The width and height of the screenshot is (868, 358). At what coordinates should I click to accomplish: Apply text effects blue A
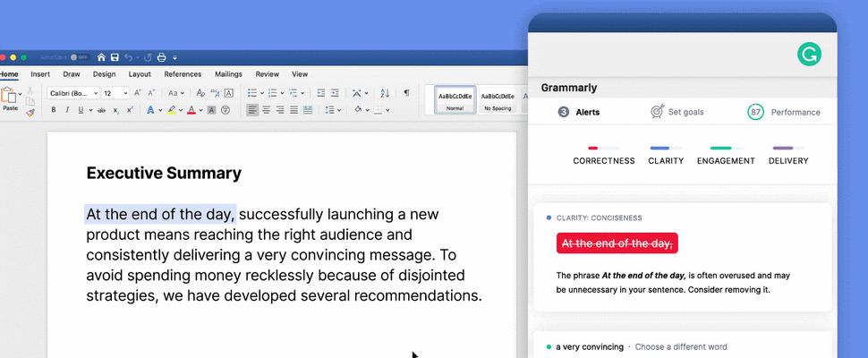click(150, 110)
